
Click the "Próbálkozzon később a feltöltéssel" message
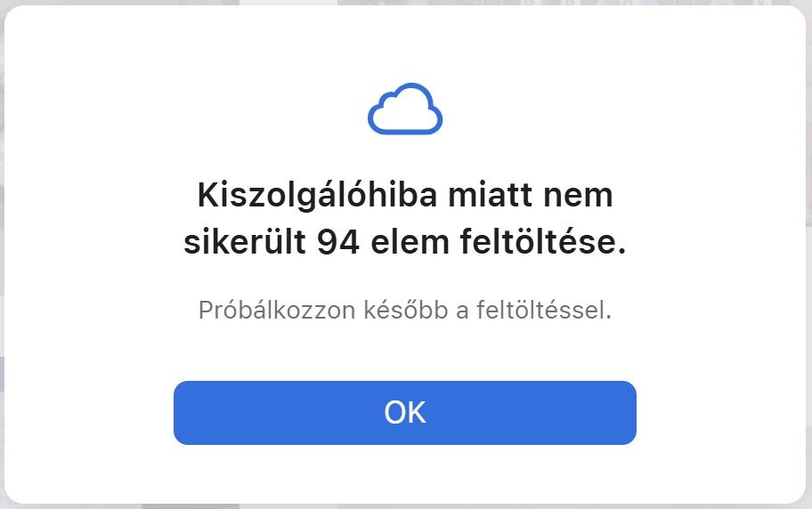click(x=405, y=311)
